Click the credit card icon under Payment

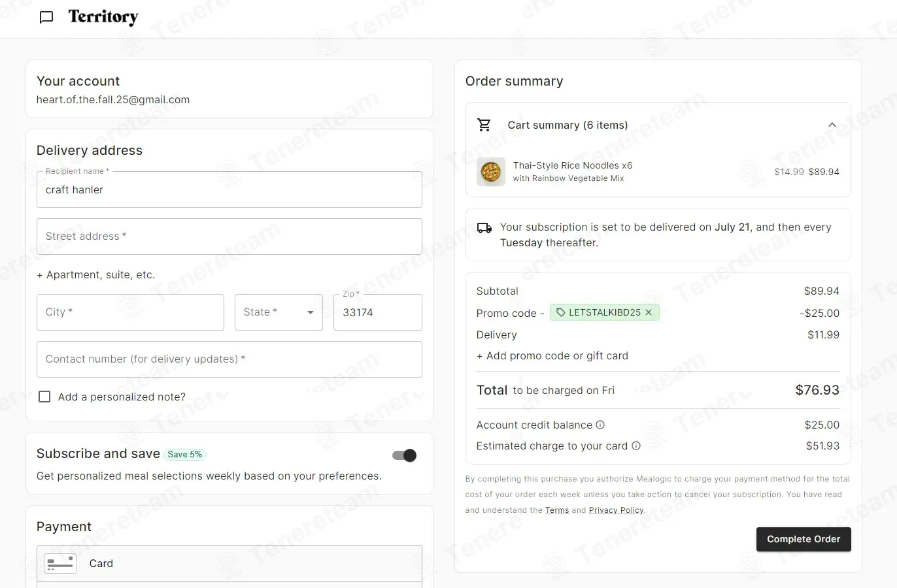[x=60, y=563]
